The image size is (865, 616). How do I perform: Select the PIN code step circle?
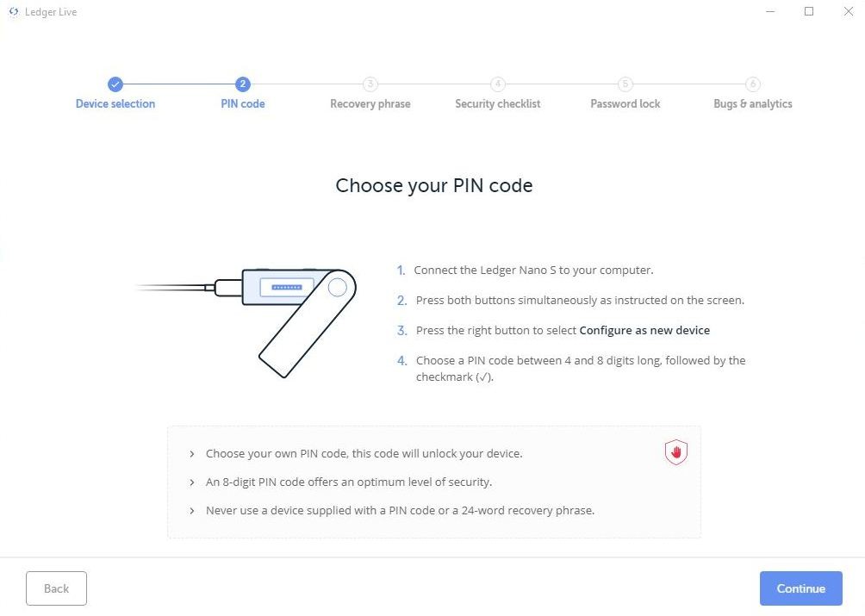[243, 84]
